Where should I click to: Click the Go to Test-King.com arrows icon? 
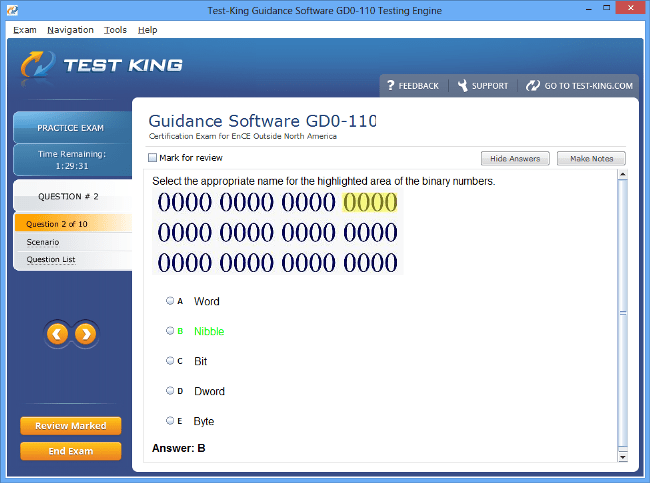pos(533,85)
